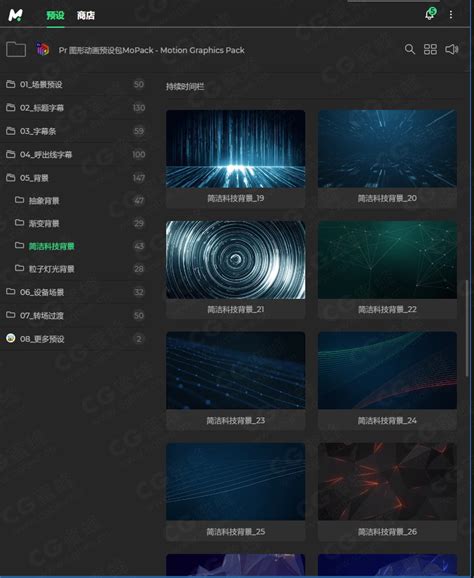Select the 渐变背景 subfolder

pos(76,223)
